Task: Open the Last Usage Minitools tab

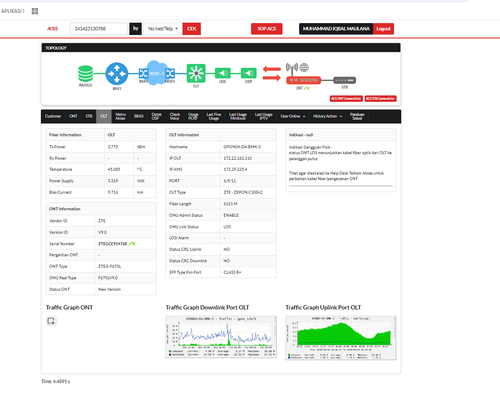Action: (x=238, y=116)
